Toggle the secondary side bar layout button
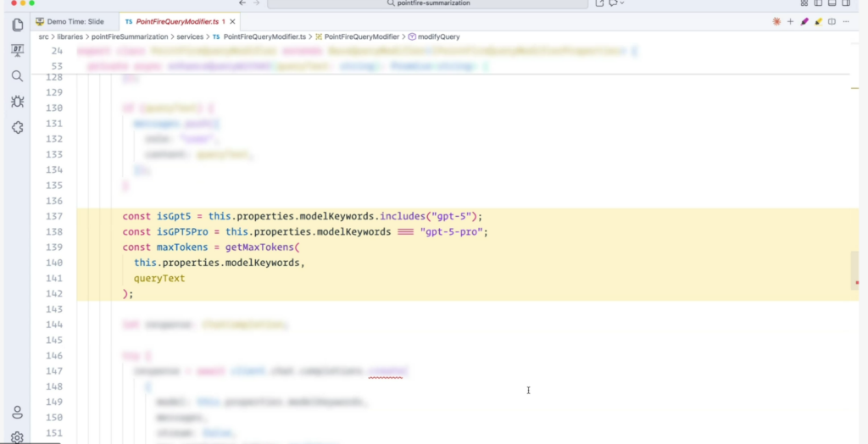 click(845, 3)
